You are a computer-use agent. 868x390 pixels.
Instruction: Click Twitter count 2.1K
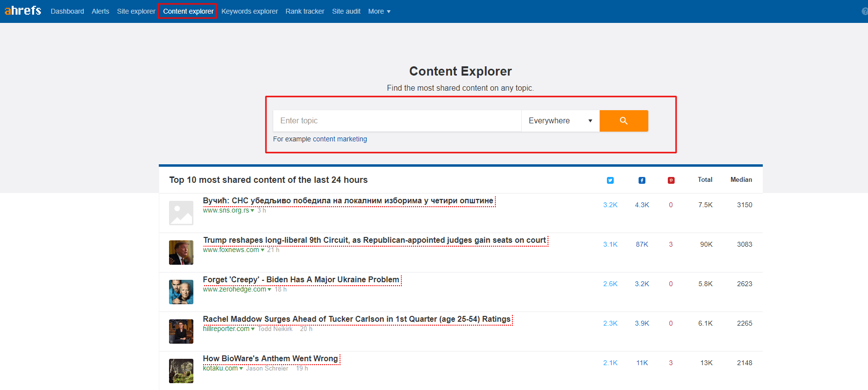(x=610, y=363)
